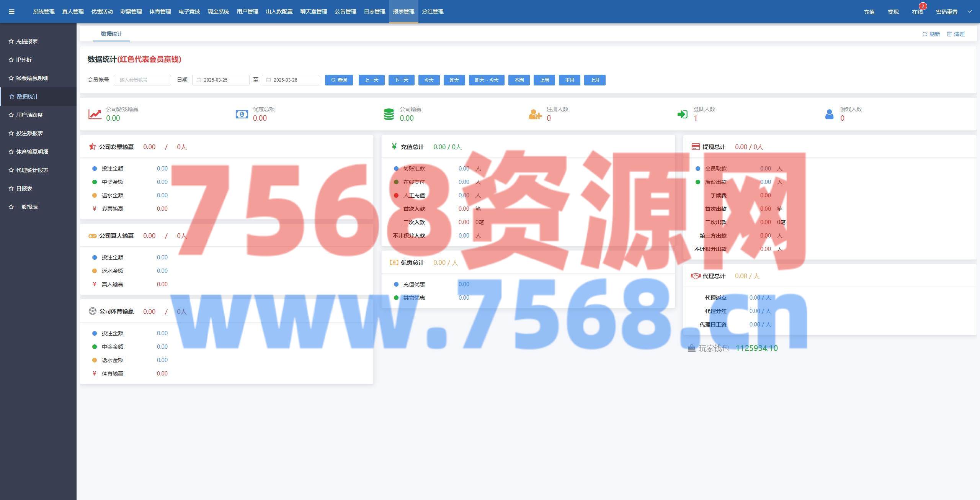Image resolution: width=980 pixels, height=500 pixels.
Task: Click the 昨天～今天 range button
Action: click(487, 80)
